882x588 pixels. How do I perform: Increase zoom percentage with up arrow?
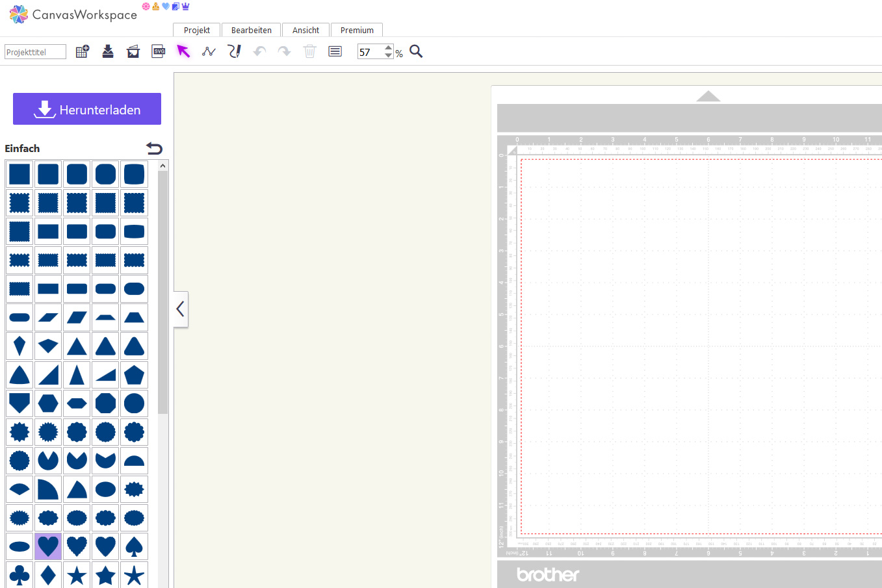point(389,47)
